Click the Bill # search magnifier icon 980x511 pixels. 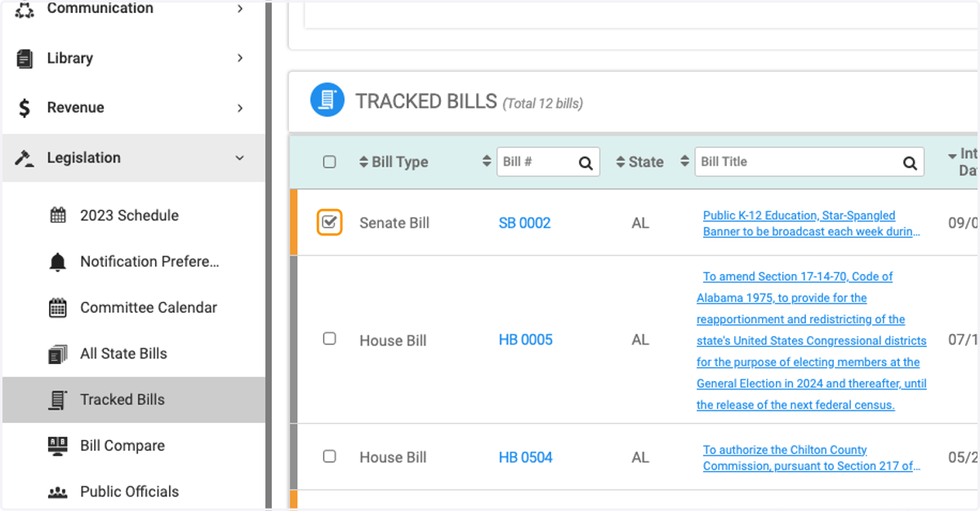point(586,162)
